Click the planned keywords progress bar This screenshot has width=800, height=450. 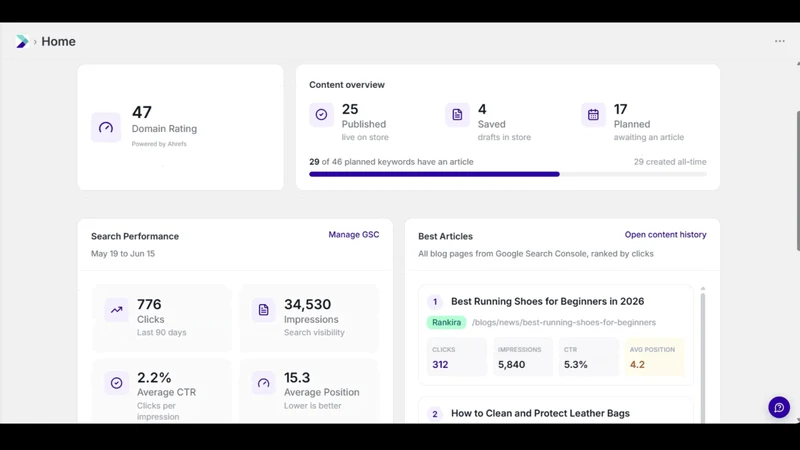pos(508,174)
